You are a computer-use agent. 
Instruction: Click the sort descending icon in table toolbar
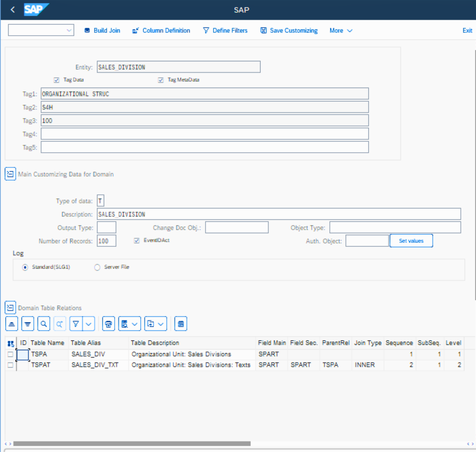point(28,324)
